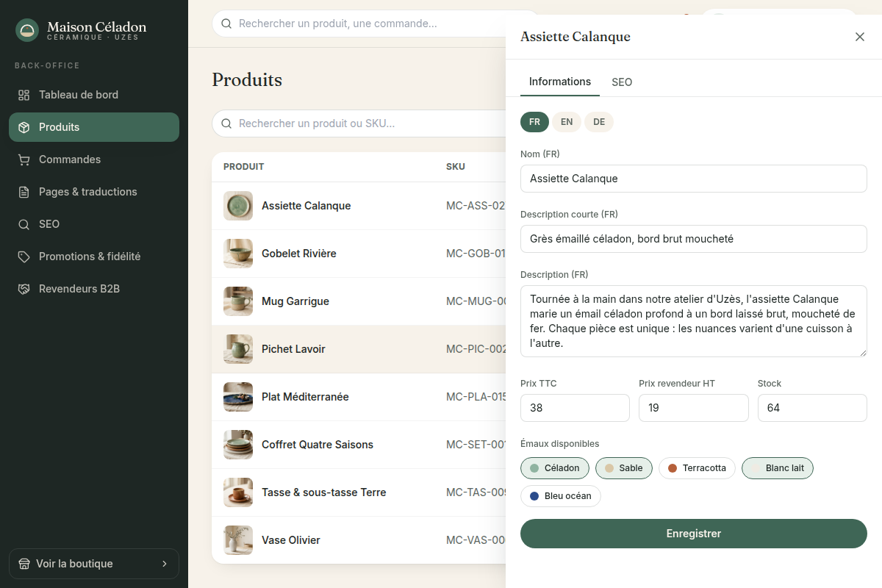Image resolution: width=882 pixels, height=588 pixels.
Task: Open Tableau de bord dashboard icon
Action: click(x=24, y=95)
